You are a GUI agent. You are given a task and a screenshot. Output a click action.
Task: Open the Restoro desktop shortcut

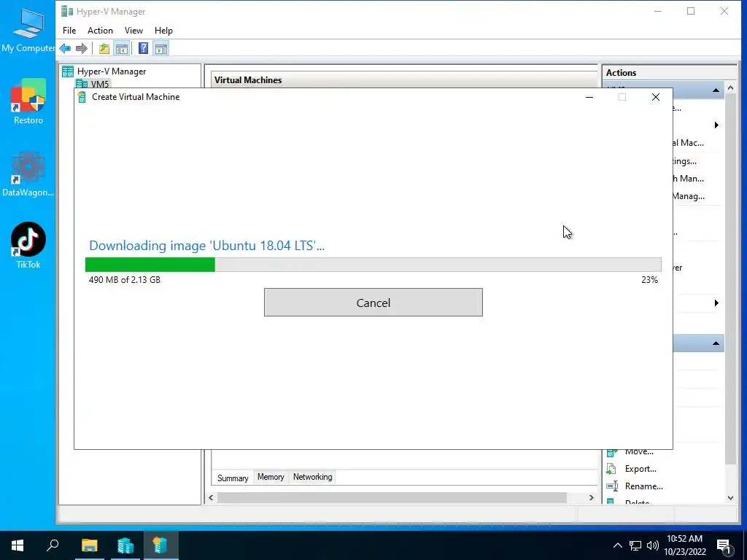point(28,102)
